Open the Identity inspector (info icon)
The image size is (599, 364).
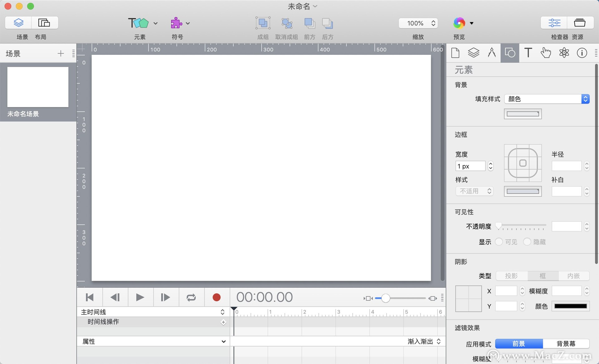pyautogui.click(x=582, y=53)
